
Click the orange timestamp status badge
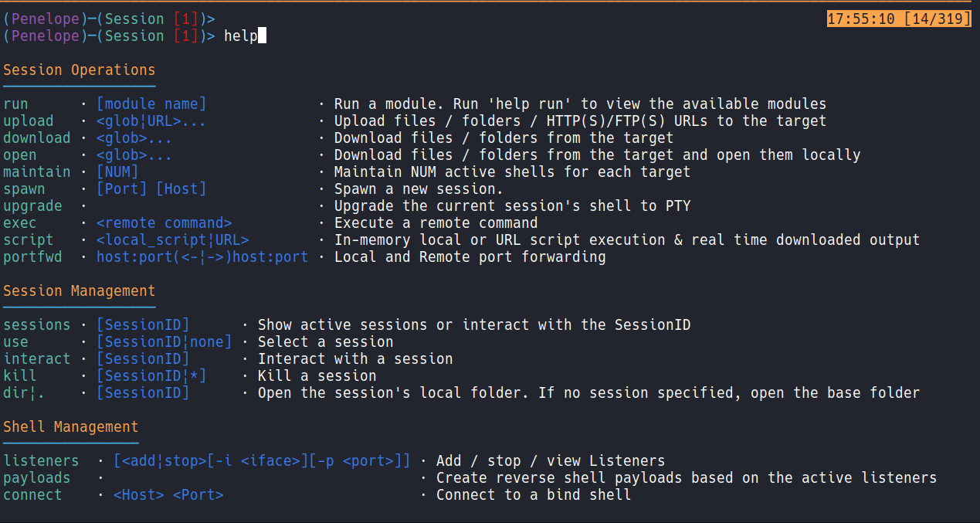(899, 19)
